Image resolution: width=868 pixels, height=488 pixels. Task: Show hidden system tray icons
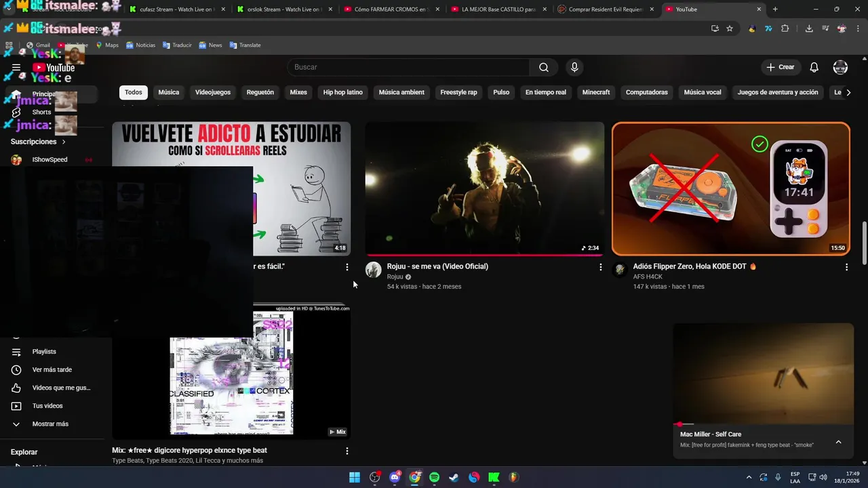749,477
